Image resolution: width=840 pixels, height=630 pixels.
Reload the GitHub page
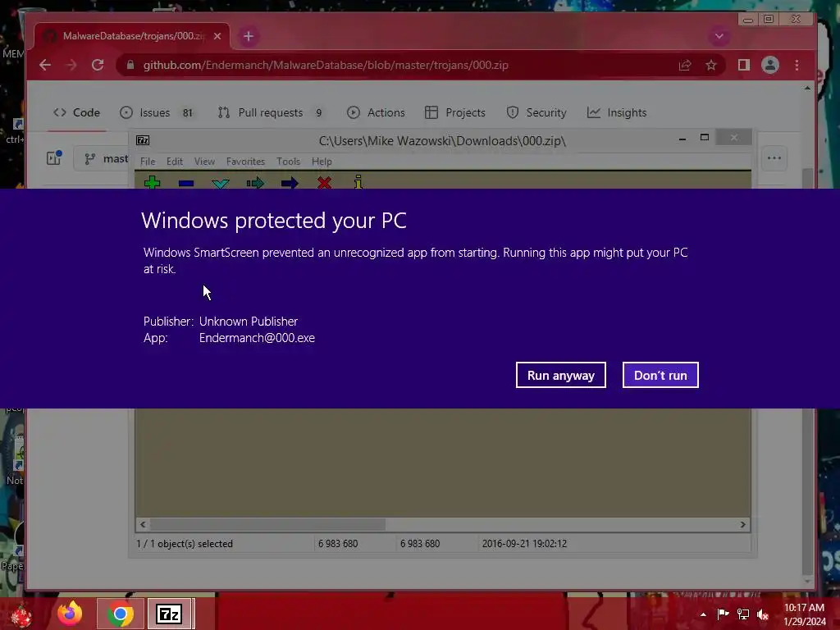pyautogui.click(x=98, y=65)
